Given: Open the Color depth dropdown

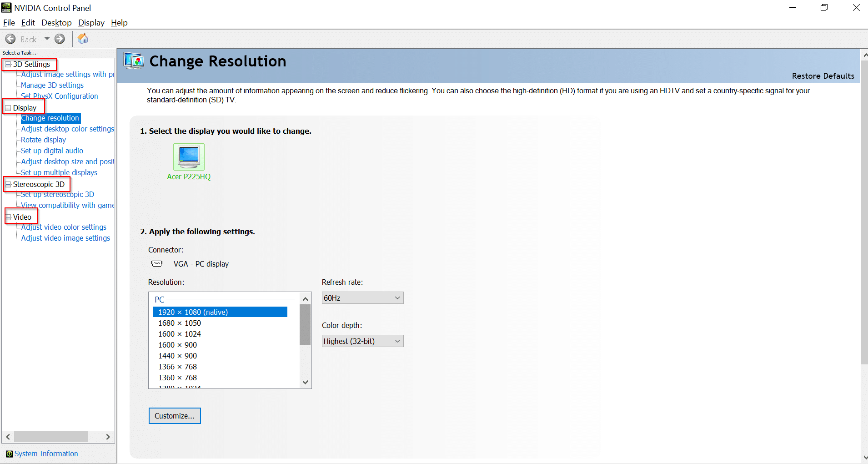Looking at the screenshot, I should [362, 341].
